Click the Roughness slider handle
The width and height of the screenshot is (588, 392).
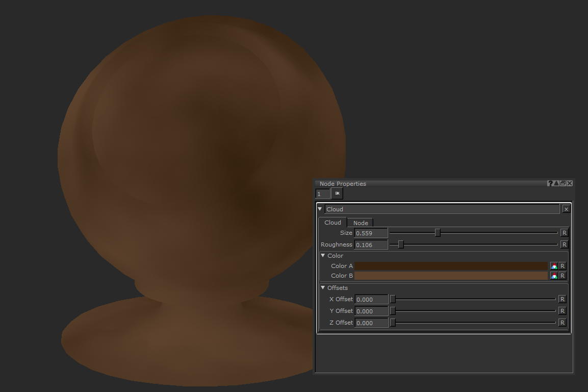point(400,244)
